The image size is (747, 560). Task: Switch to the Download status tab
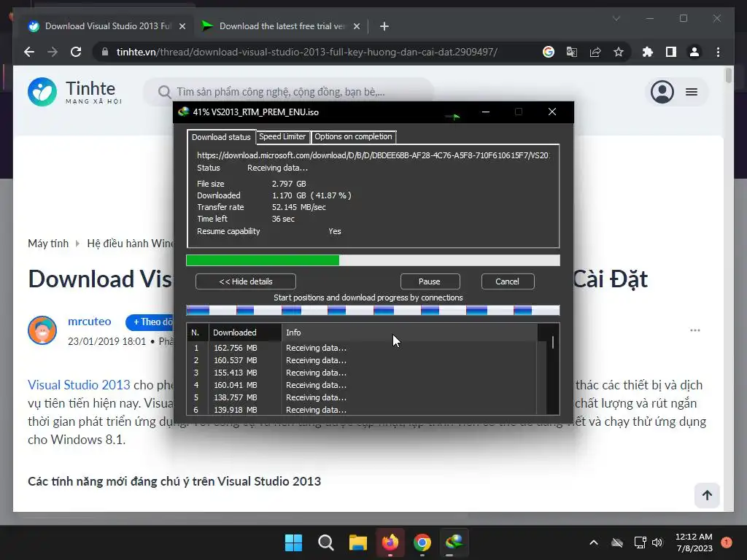tap(221, 137)
